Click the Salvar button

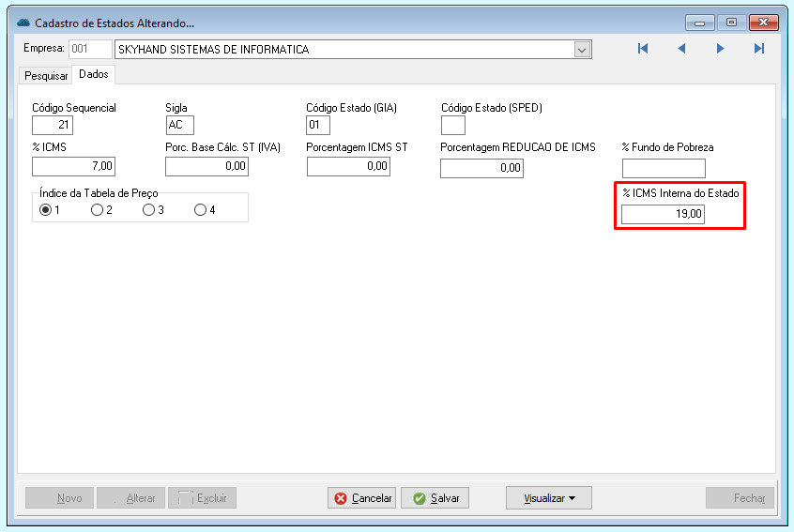click(435, 498)
